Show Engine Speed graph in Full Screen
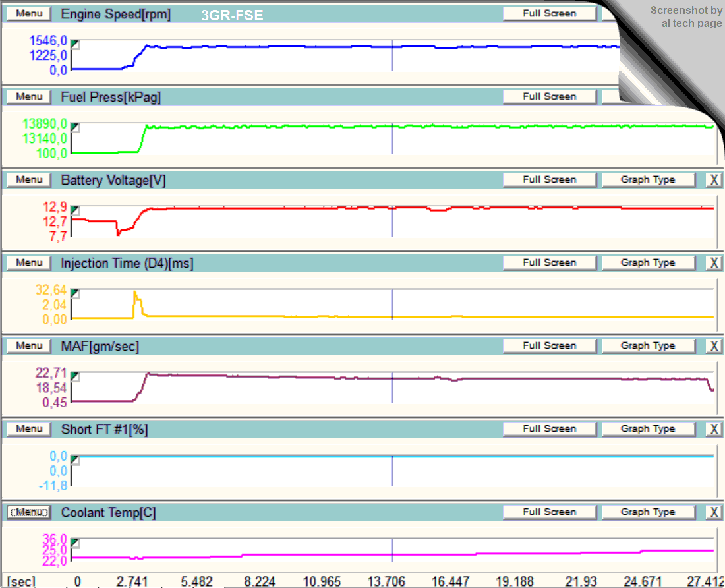This screenshot has height=588, width=725. coord(549,13)
